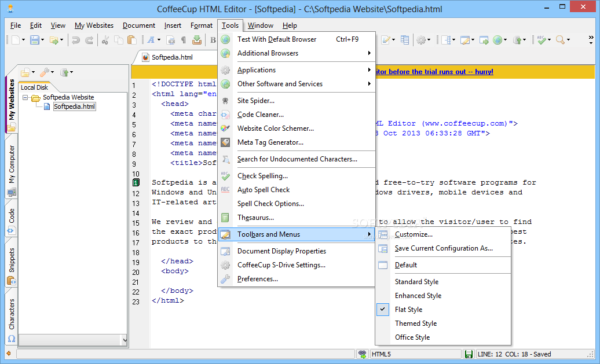This screenshot has height=364, width=600.
Task: Click the globe browser preview toolbar icon
Action: coord(497,40)
